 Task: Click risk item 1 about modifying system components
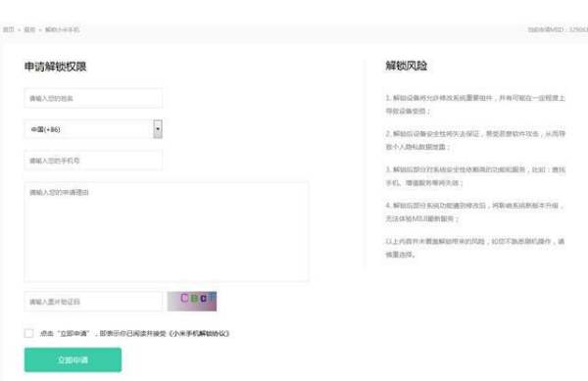point(475,105)
